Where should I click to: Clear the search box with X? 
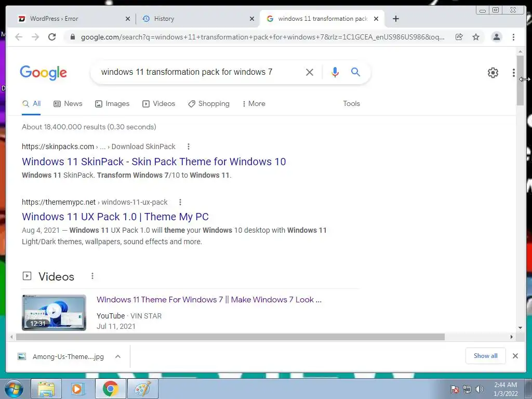310,72
